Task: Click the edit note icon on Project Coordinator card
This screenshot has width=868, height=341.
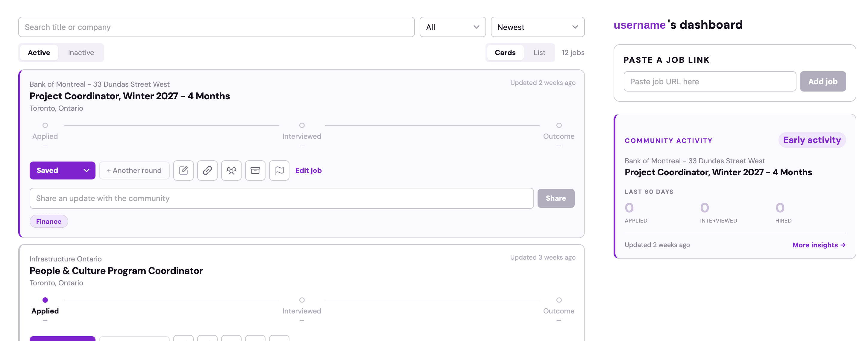Action: click(183, 170)
